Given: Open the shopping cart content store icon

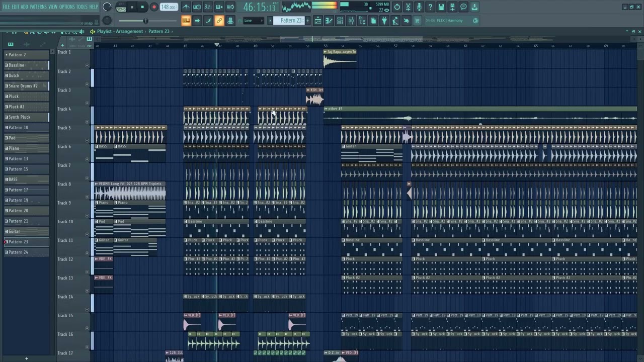Looking at the screenshot, I should (417, 21).
